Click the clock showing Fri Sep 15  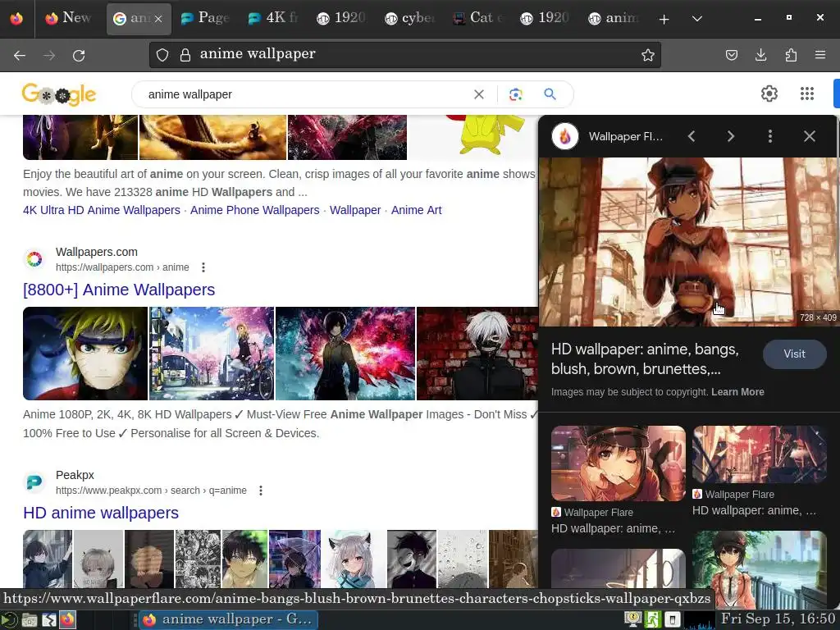coord(778,619)
